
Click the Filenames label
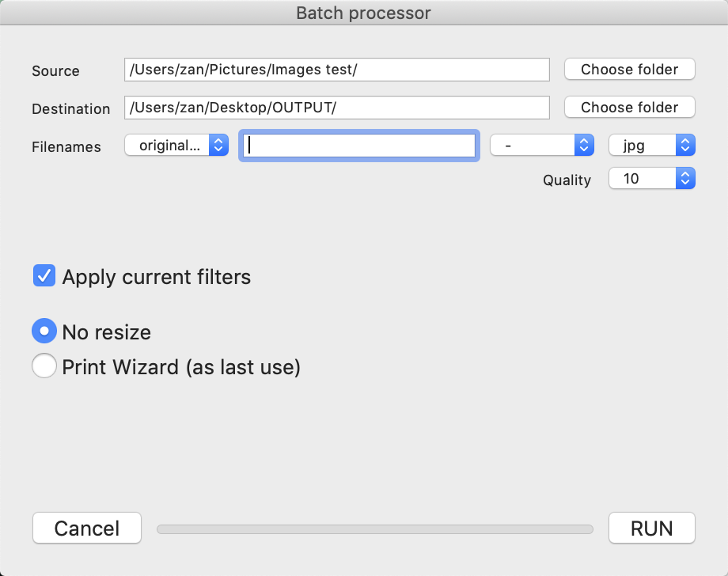pyautogui.click(x=66, y=147)
